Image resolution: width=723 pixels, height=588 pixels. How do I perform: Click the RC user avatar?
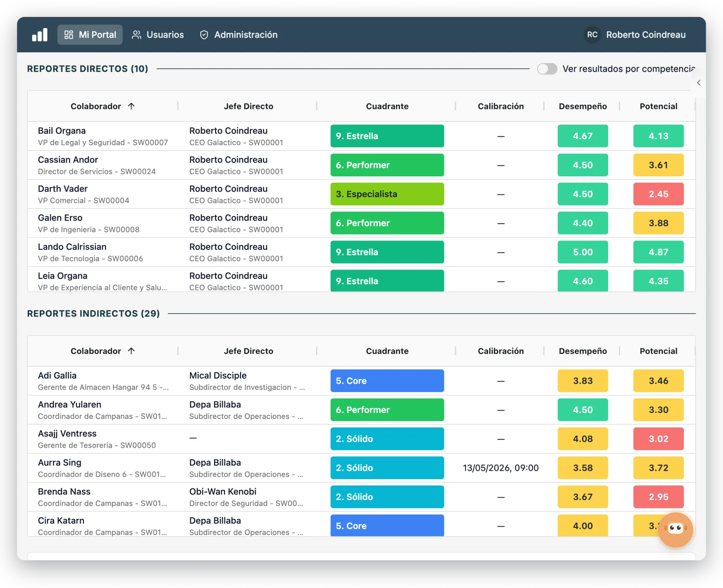coord(592,35)
